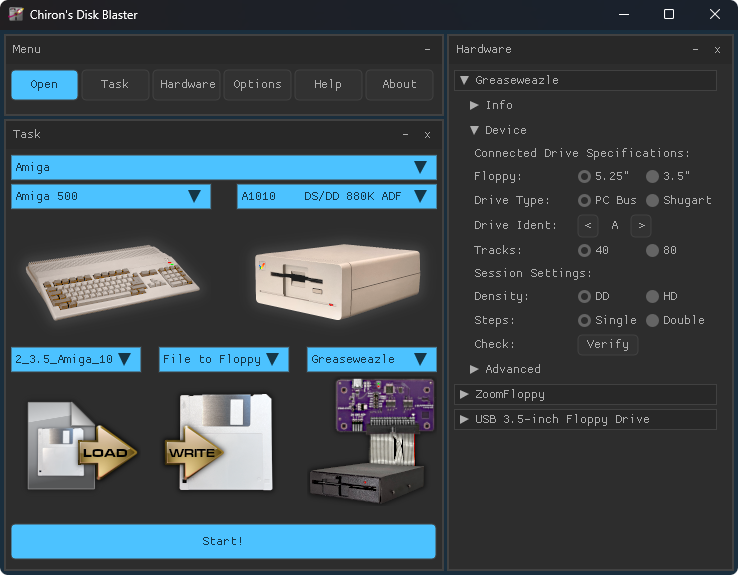Click the Connected Drive Specifications label
Screen dimensions: 738x575
582,153
